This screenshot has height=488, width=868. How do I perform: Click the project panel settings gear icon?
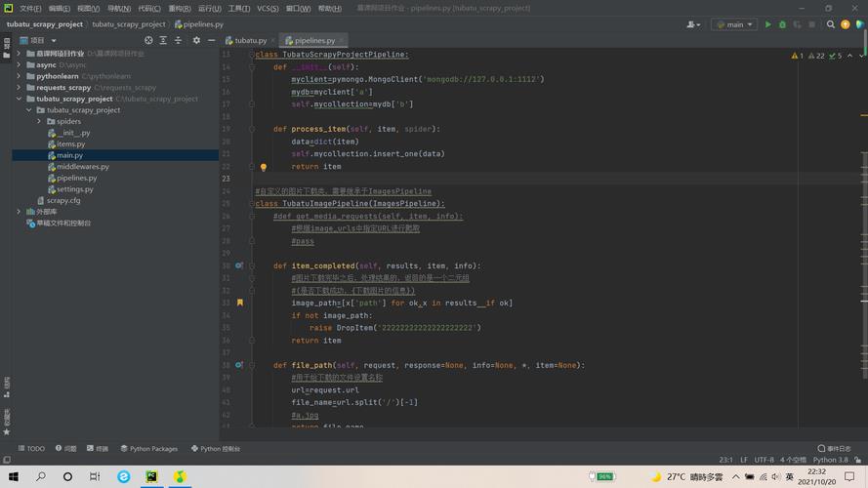tap(196, 40)
